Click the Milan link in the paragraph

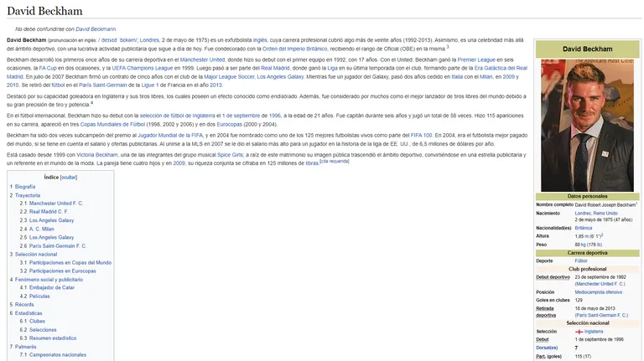click(486, 77)
